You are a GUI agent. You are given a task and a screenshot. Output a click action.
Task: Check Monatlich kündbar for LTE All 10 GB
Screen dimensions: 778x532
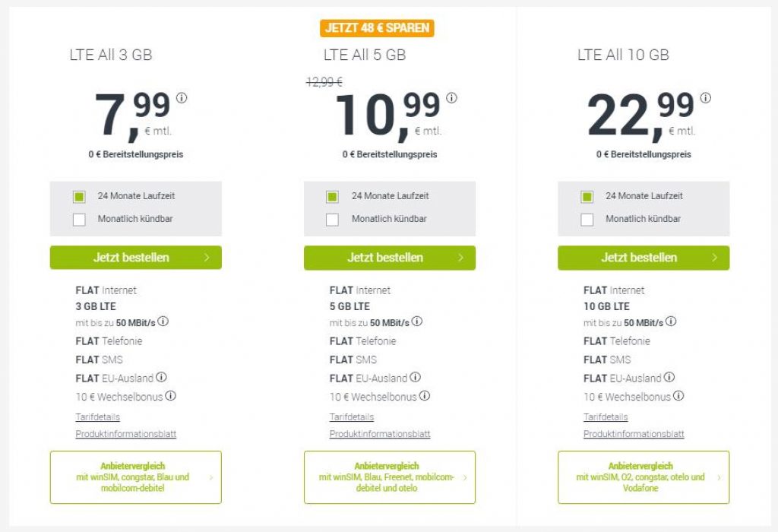coord(587,220)
